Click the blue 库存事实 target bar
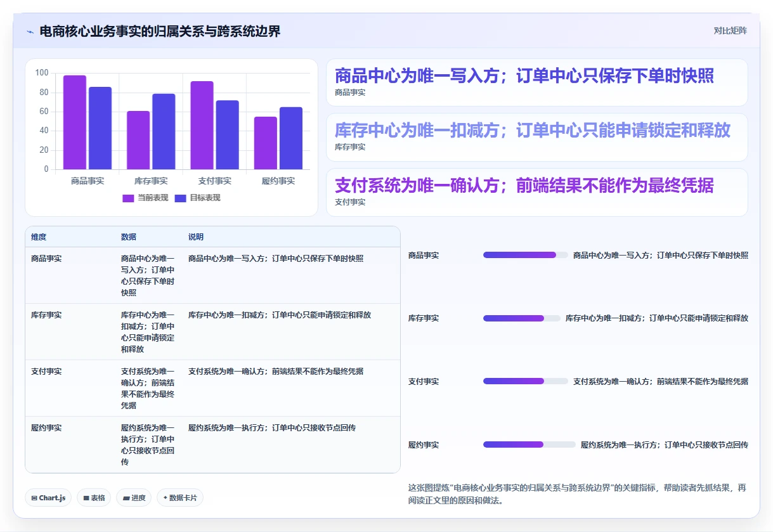The image size is (773, 532). pos(164,131)
